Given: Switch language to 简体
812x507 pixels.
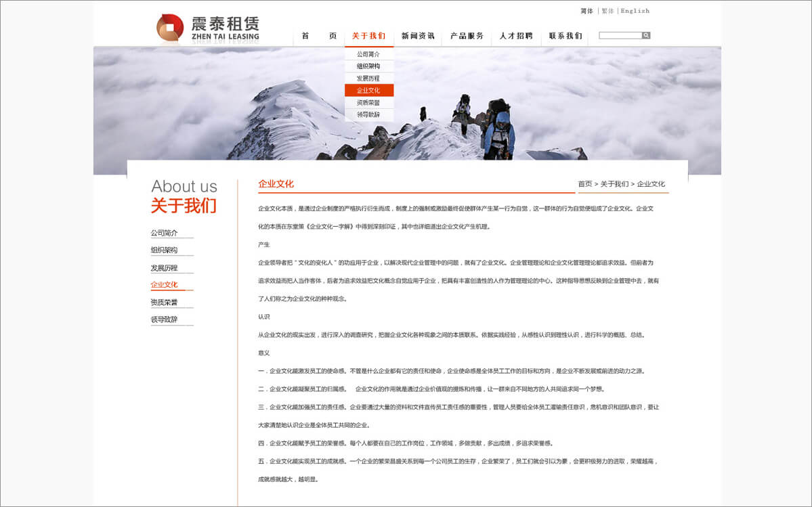Looking at the screenshot, I should coord(586,11).
